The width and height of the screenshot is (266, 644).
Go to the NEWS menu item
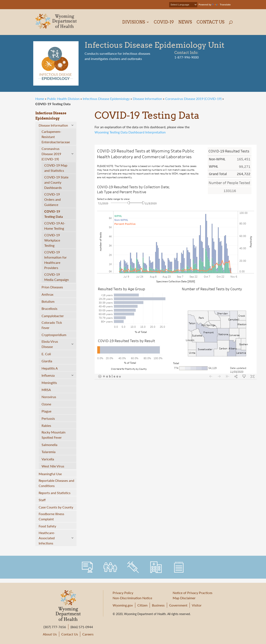[x=185, y=22]
